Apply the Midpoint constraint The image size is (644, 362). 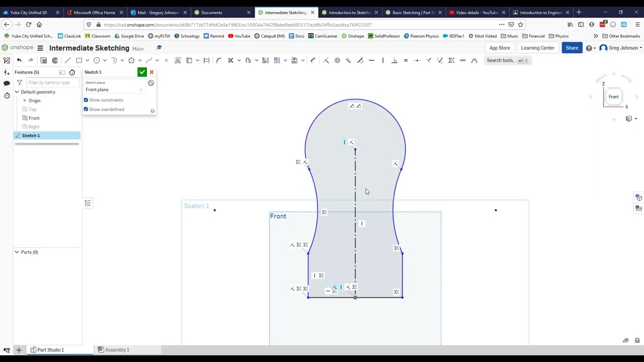(x=417, y=60)
